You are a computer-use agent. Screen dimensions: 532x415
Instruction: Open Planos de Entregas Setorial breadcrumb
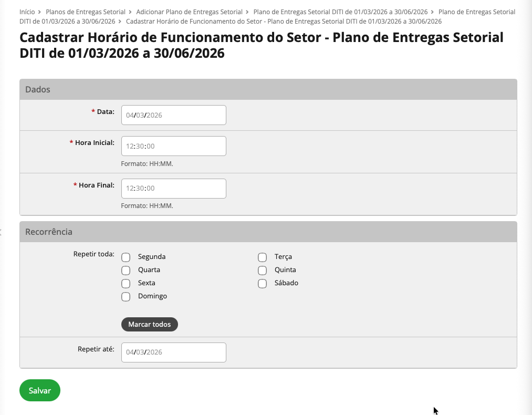coord(86,12)
